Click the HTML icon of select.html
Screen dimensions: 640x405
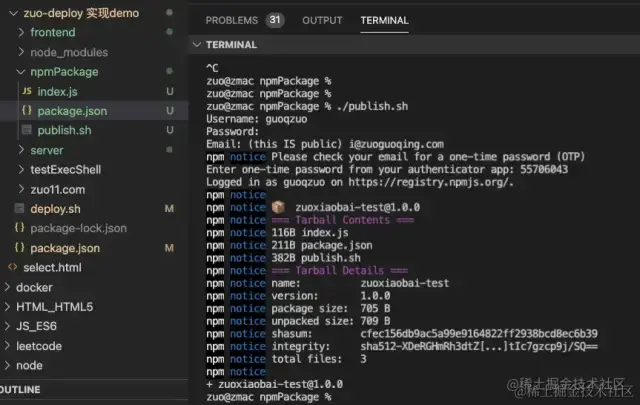(13, 267)
